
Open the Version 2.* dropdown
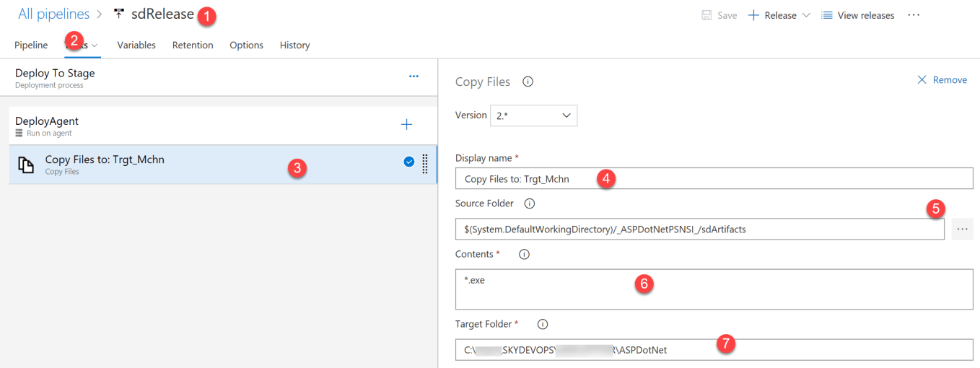[x=533, y=115]
